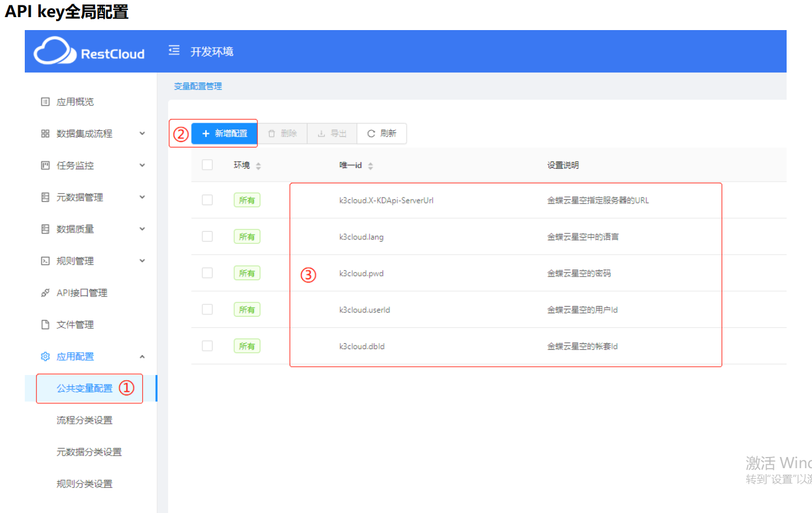This screenshot has height=513, width=812.
Task: Click the RestCloud cloud logo
Action: point(55,51)
